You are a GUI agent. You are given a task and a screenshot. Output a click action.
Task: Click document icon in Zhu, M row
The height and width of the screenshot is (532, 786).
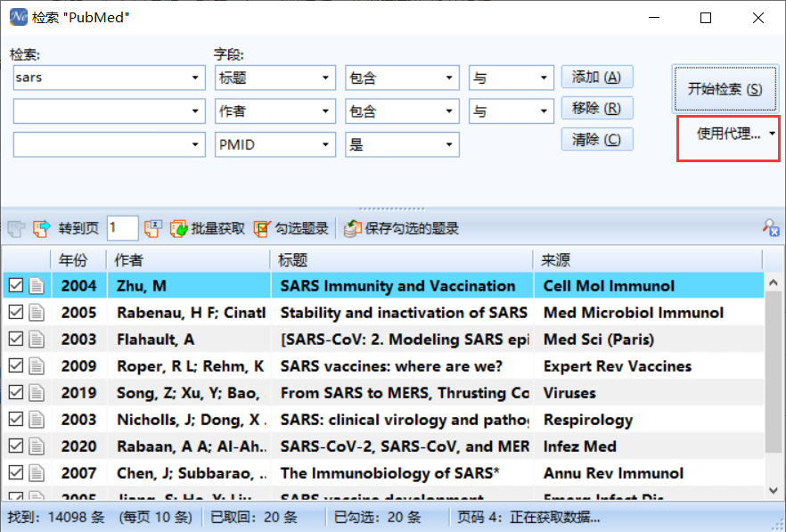[x=37, y=286]
